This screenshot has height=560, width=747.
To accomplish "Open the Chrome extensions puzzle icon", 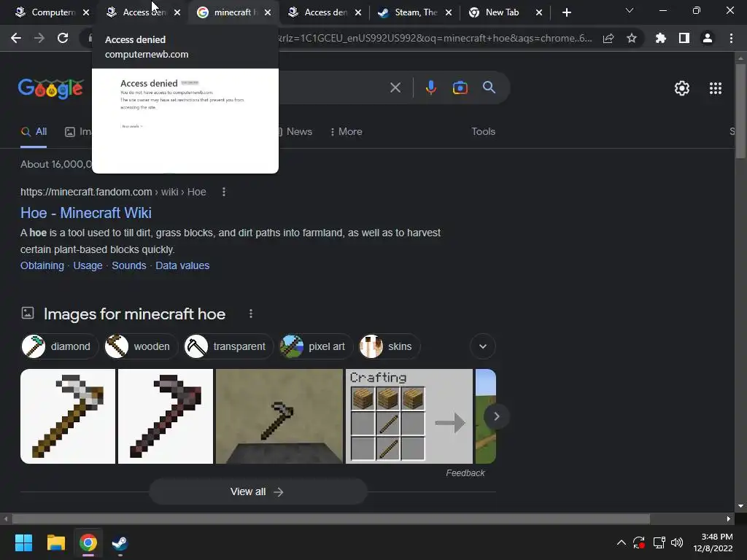I will click(661, 38).
